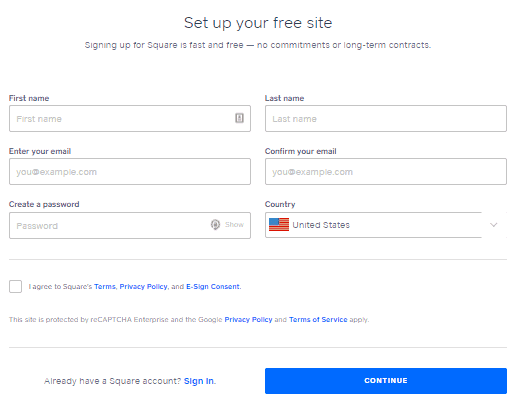Open Google Terms of Service link

[x=318, y=320]
